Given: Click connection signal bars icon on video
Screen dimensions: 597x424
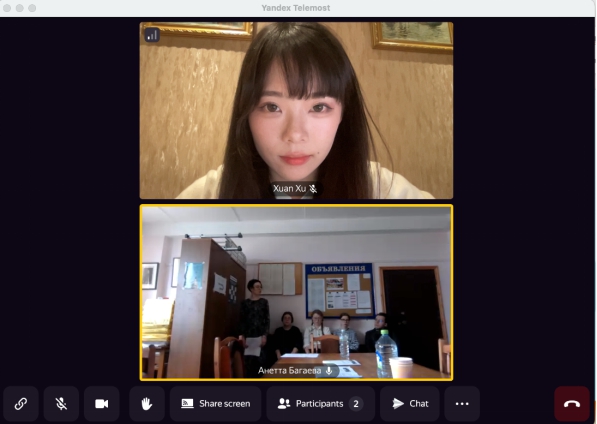Looking at the screenshot, I should pyautogui.click(x=152, y=35).
